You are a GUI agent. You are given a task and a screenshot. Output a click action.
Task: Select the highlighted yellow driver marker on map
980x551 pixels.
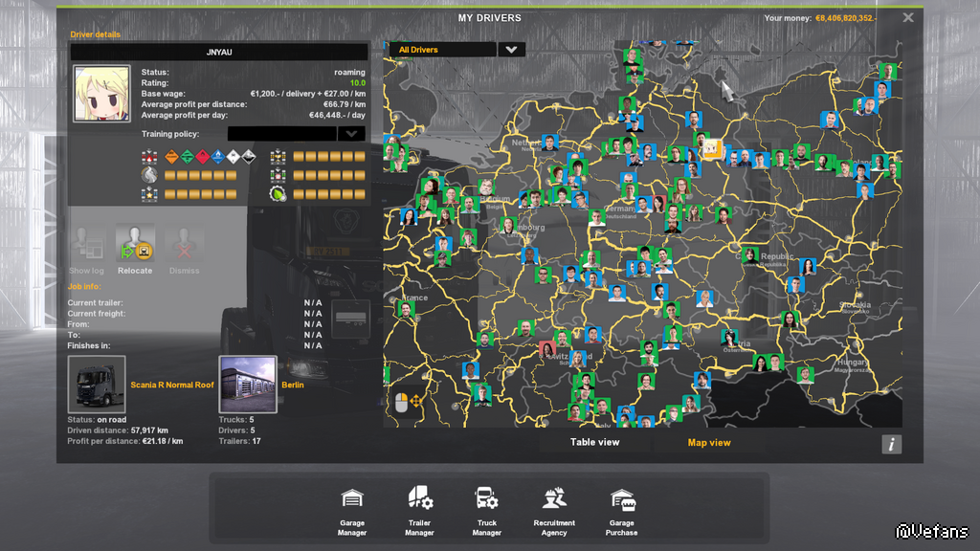coord(711,149)
